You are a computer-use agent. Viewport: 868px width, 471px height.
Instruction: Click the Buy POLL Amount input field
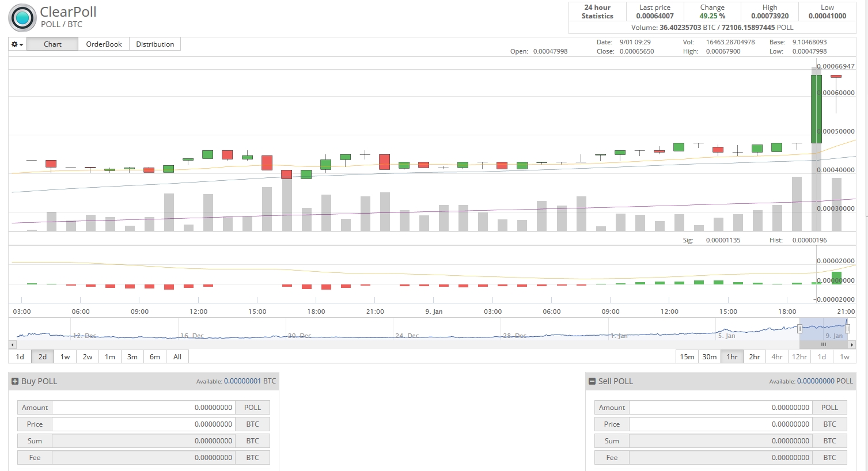pos(144,408)
